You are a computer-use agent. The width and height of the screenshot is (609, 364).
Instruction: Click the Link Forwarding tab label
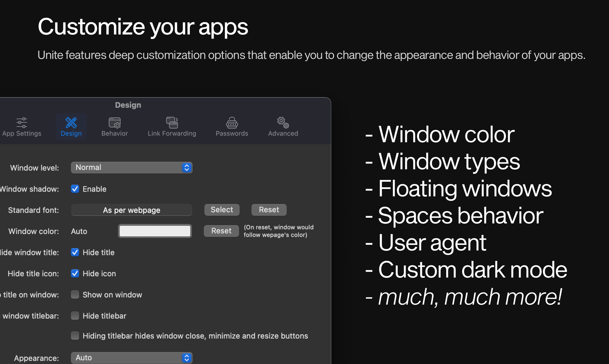[x=172, y=133]
